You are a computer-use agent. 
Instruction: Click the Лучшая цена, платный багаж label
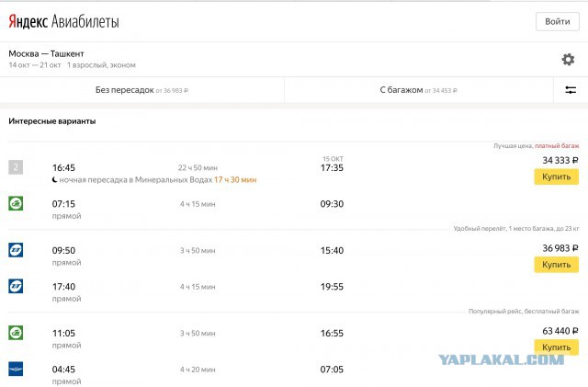[x=537, y=145]
